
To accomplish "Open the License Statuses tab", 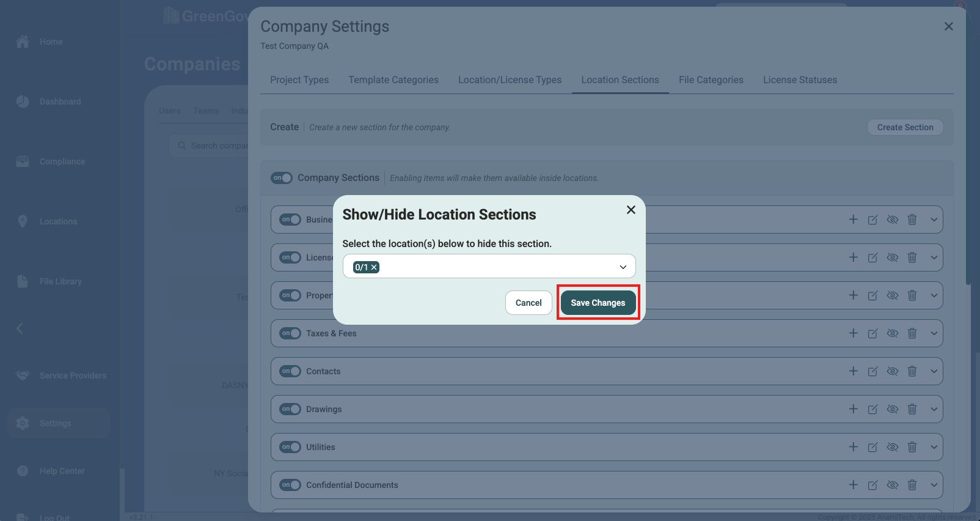I will (x=800, y=80).
